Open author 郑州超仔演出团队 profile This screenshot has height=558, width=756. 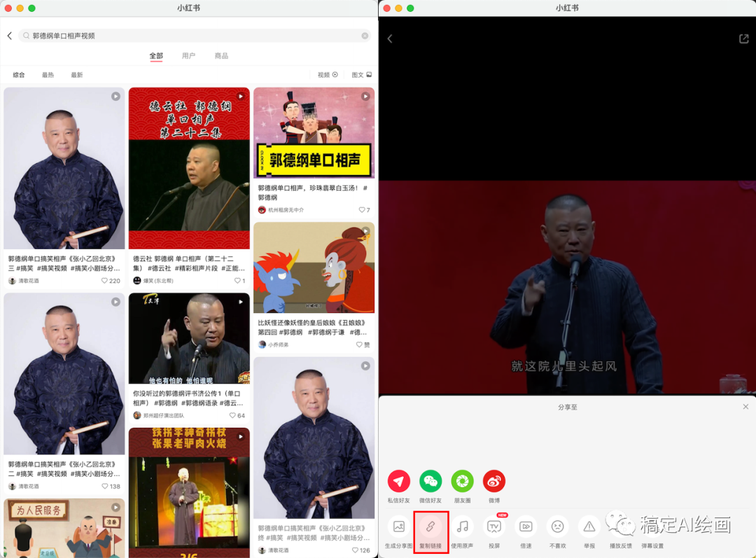pyautogui.click(x=159, y=415)
